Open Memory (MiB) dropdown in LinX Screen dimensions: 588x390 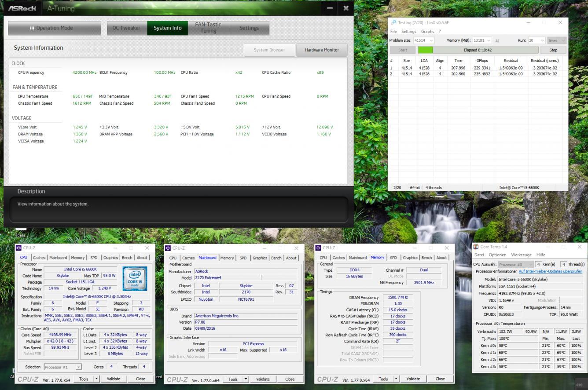pyautogui.click(x=489, y=40)
